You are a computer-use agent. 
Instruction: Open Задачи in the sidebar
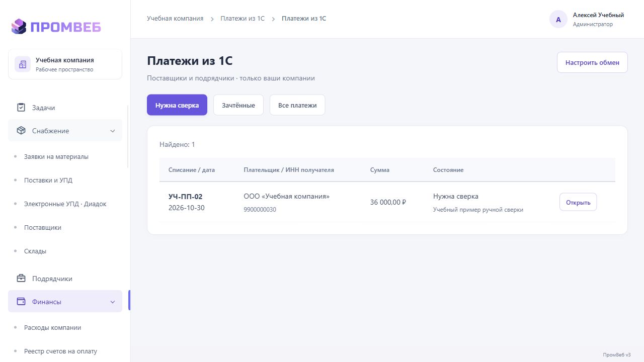(65, 108)
